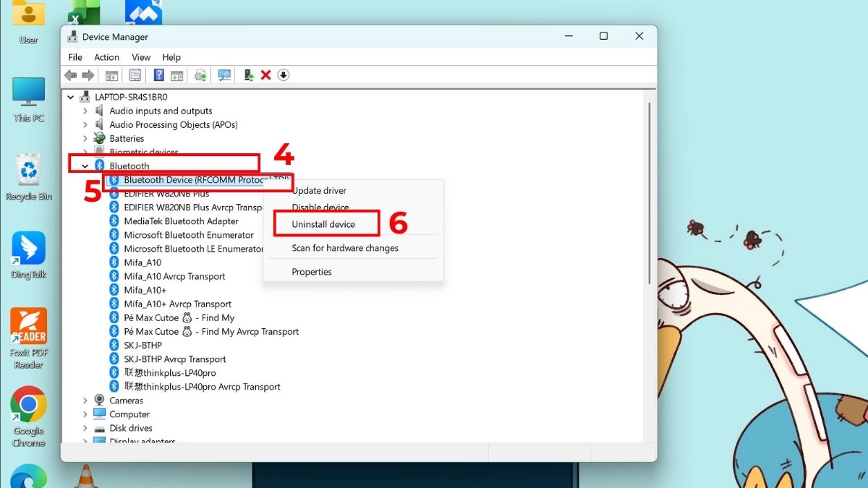Image resolution: width=868 pixels, height=488 pixels.
Task: Click the Bluetooth icon beside SKJ-BTHP Avrcp Transport
Action: [x=114, y=359]
